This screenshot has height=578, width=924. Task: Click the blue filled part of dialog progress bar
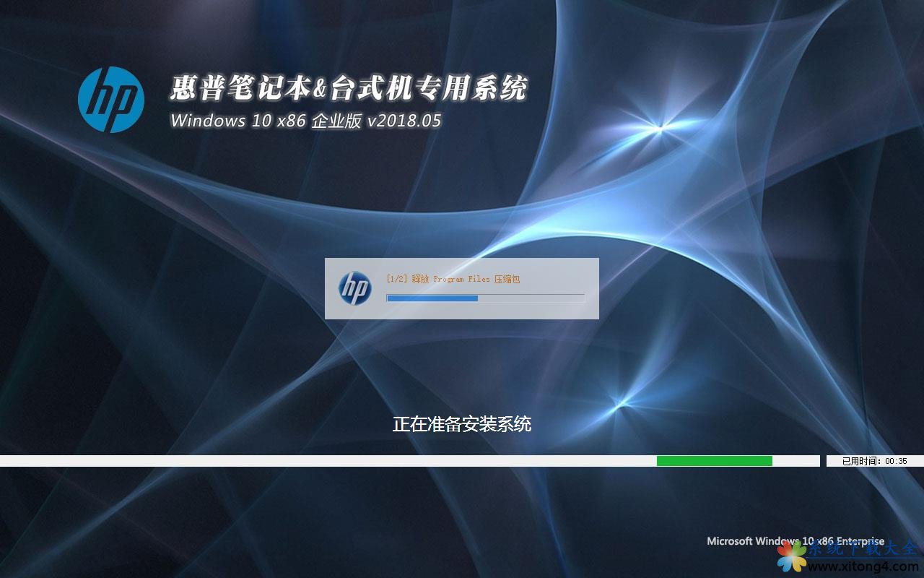(432, 298)
